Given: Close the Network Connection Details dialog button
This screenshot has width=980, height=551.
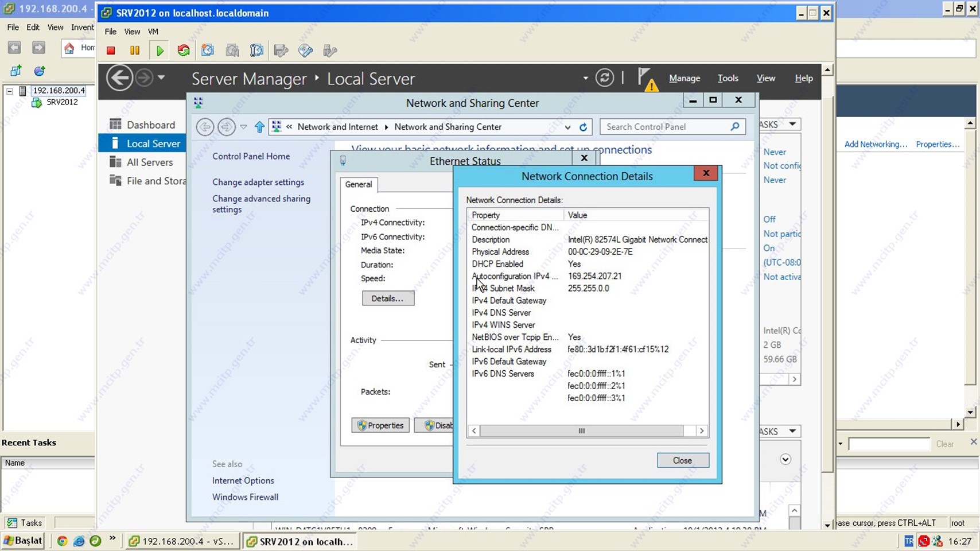Looking at the screenshot, I should click(683, 460).
